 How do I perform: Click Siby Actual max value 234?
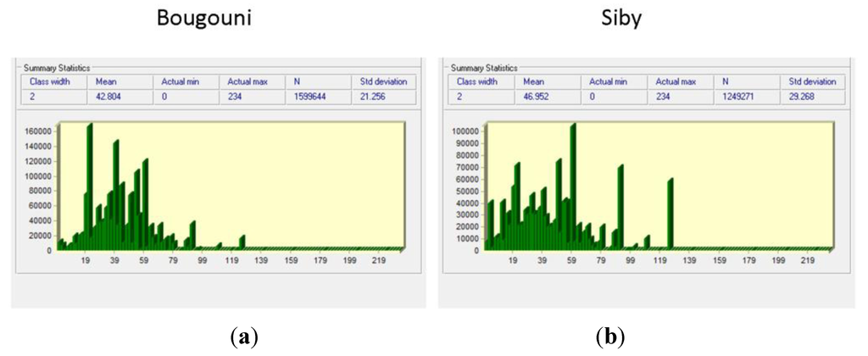point(663,97)
